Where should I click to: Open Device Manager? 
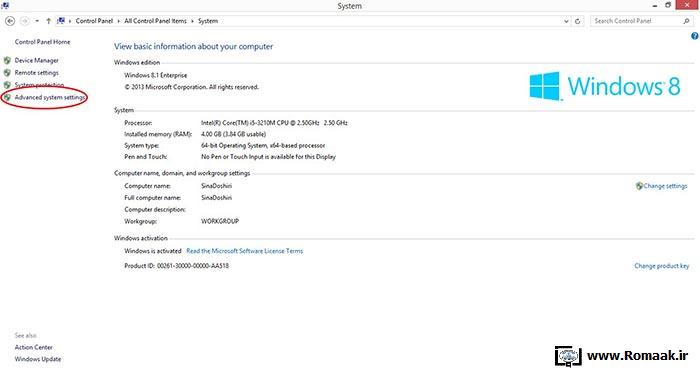(37, 60)
